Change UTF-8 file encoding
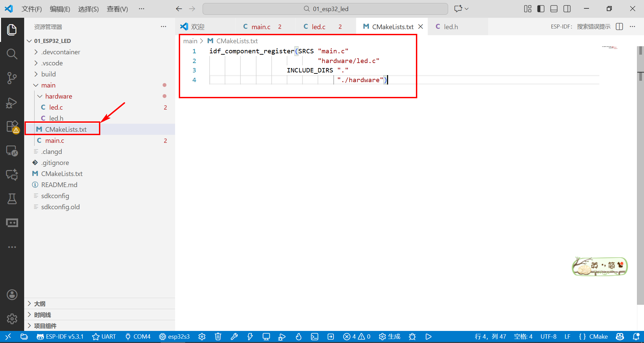 (x=548, y=336)
